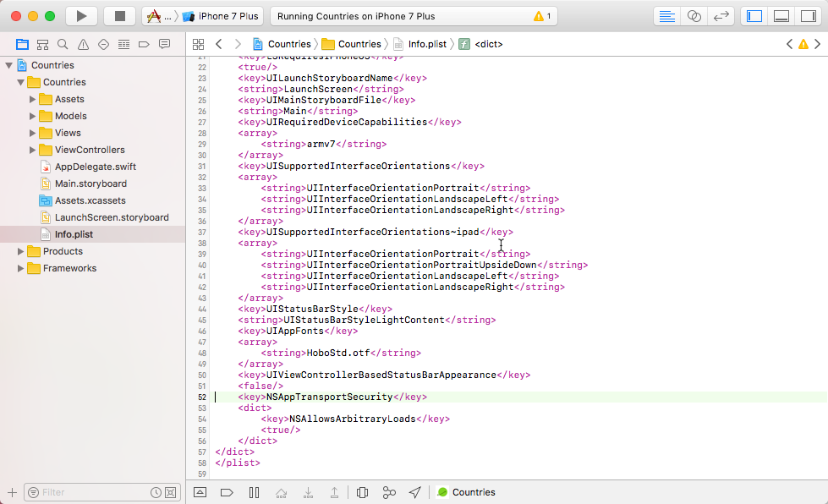Select Countries process in debug bar

(466, 492)
